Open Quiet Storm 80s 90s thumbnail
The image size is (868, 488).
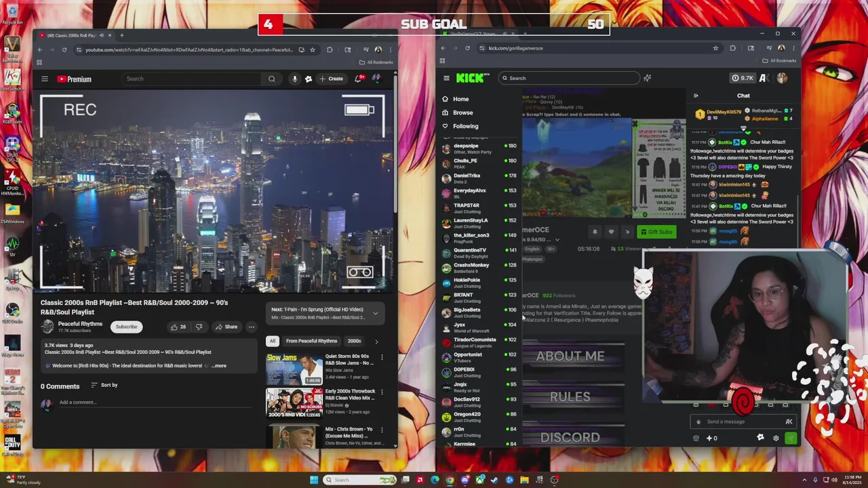tap(294, 369)
